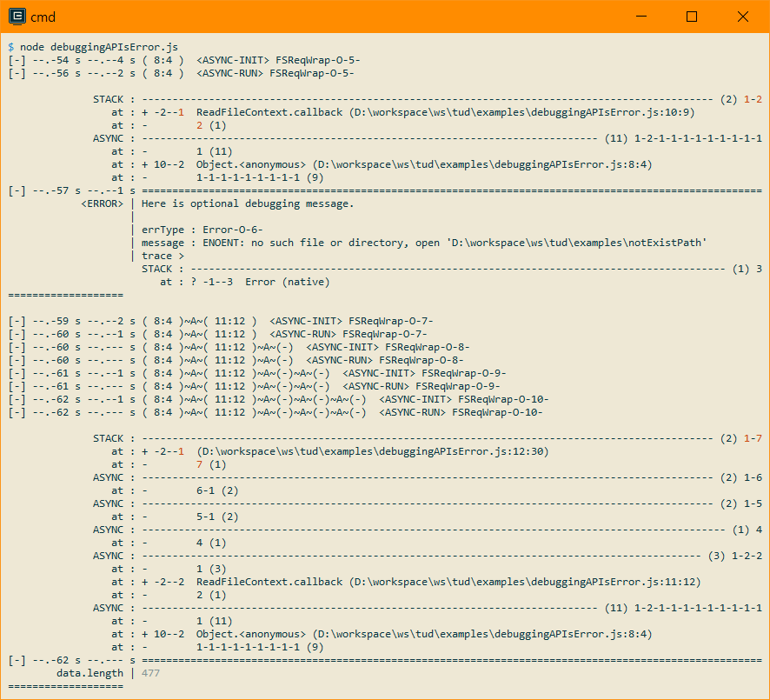Select the ASYNC-RUN FSReqWrap-0-9- line
This screenshot has height=700, width=770.
tap(254, 386)
